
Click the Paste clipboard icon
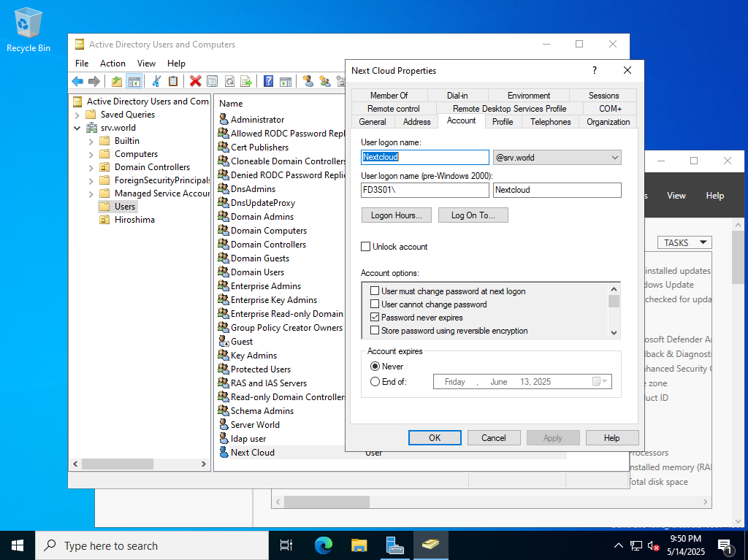coord(173,82)
